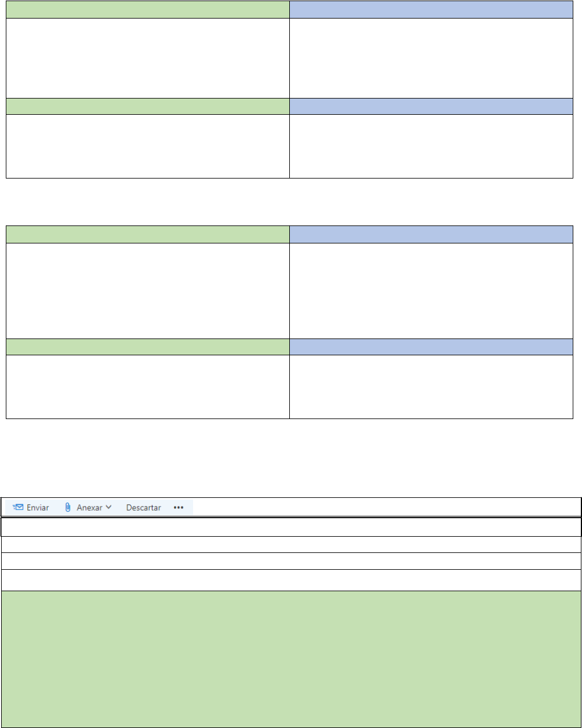Click the Anexar text label

(x=89, y=507)
